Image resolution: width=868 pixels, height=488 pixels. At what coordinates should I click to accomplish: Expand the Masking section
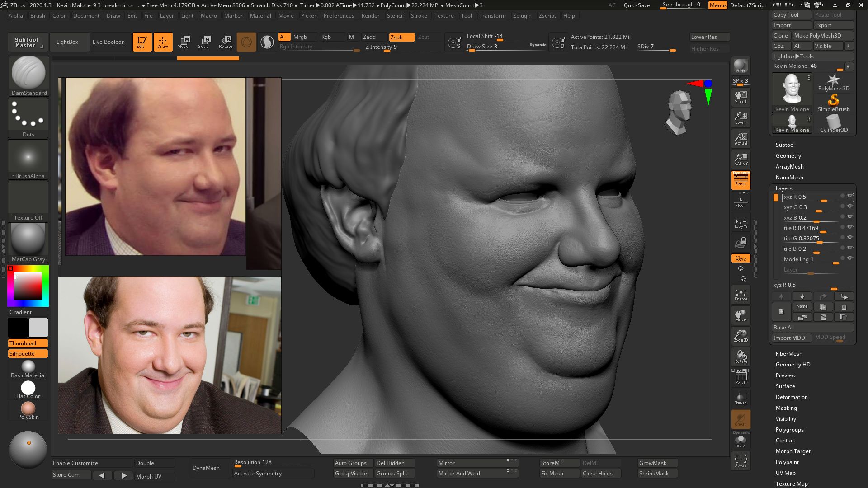[x=786, y=408]
